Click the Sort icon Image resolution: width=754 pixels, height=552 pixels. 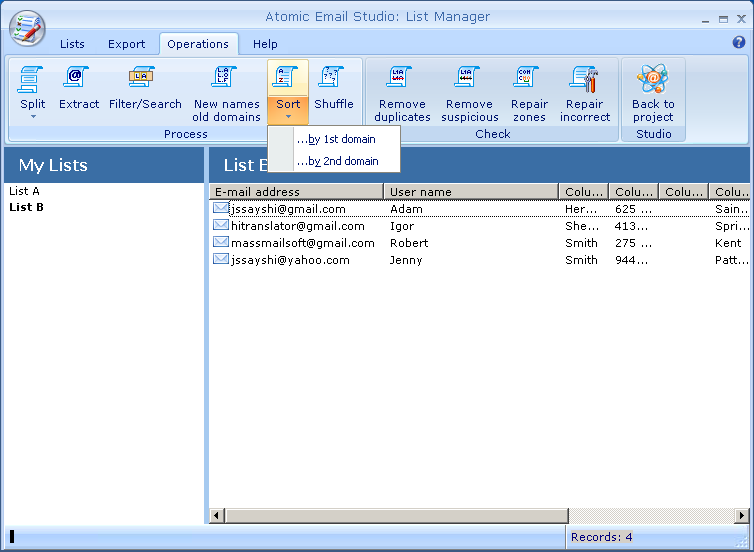[284, 77]
